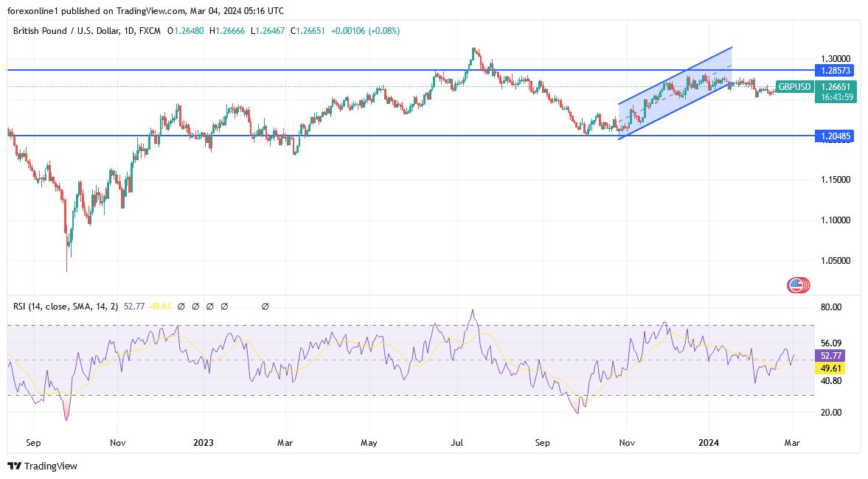
Task: Toggle the third ∅ symbol in RSI status line
Action: click(x=210, y=306)
